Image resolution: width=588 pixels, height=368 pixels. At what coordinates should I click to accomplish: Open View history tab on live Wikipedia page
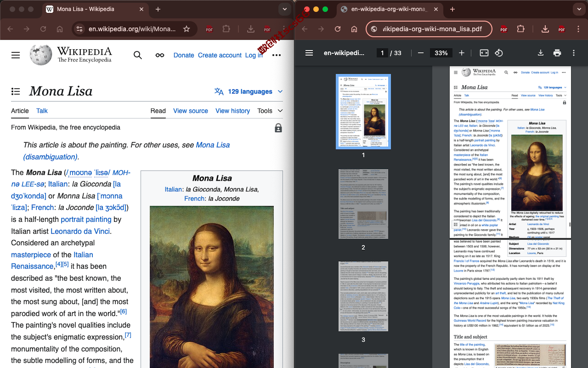[x=232, y=111]
